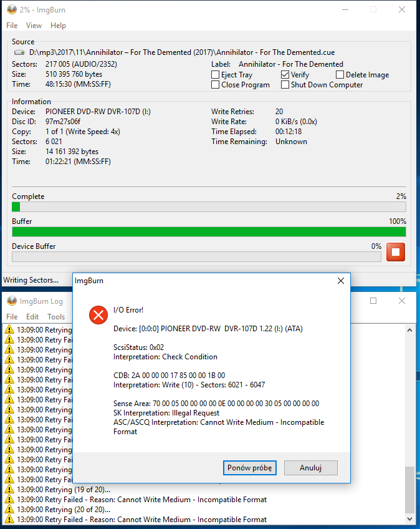This screenshot has width=420, height=529.
Task: Click the source drive icon beside the cue path
Action: 19,52
